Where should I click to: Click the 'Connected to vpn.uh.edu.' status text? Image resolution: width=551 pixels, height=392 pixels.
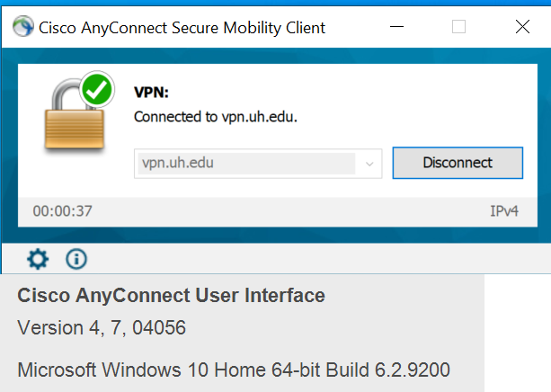tap(215, 117)
